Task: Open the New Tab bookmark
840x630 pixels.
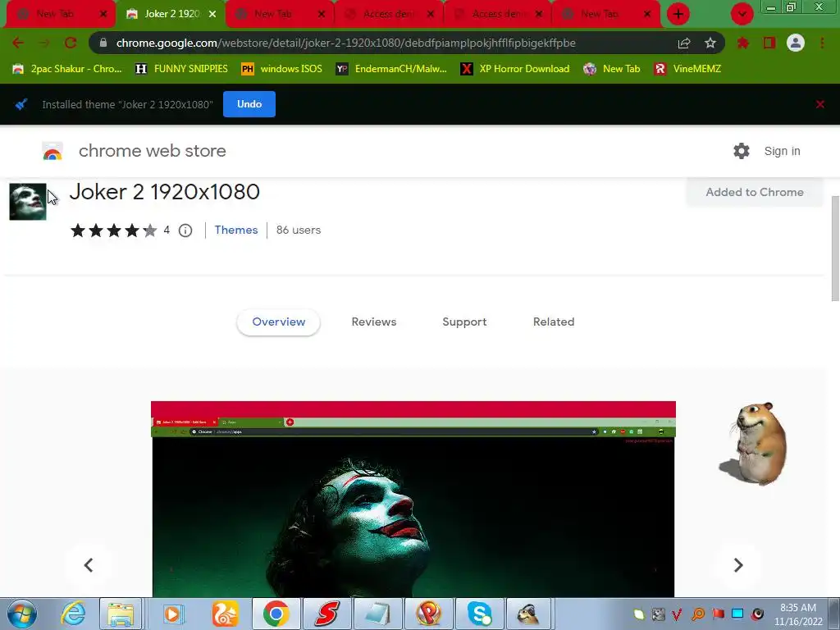Action: [612, 69]
